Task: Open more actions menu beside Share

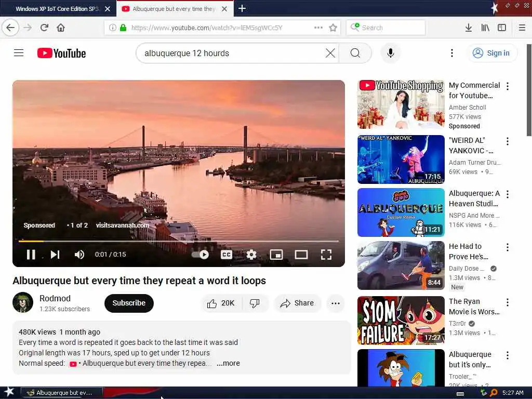Action: [x=336, y=303]
